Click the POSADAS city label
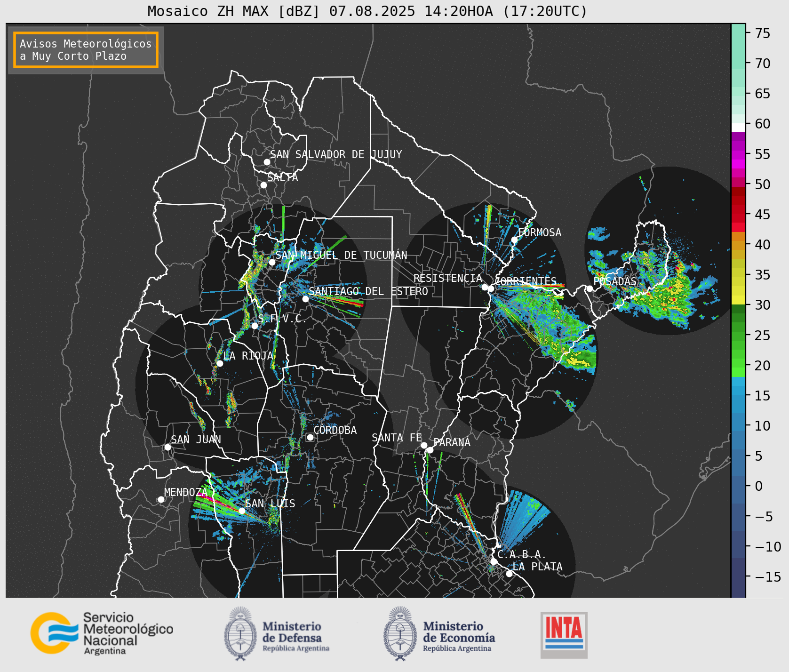The image size is (789, 672). 615,281
